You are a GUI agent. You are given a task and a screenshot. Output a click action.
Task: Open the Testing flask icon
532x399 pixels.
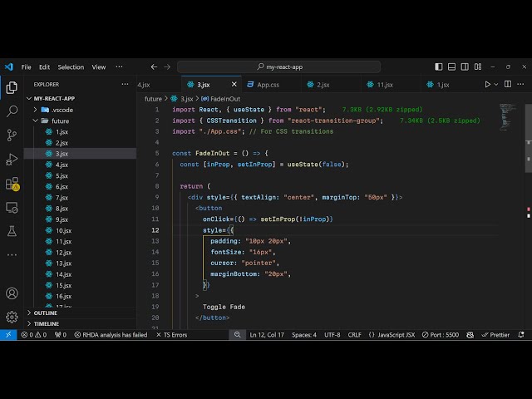[x=12, y=231]
